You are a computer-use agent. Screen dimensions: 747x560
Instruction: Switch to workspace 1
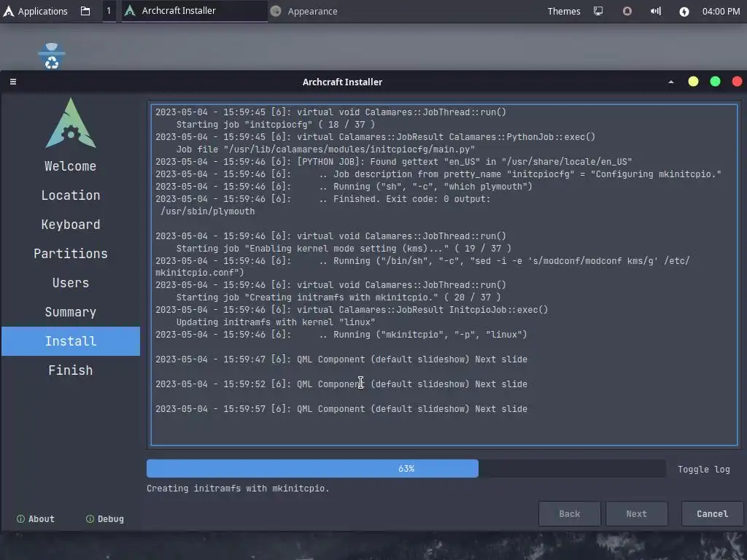coord(109,11)
